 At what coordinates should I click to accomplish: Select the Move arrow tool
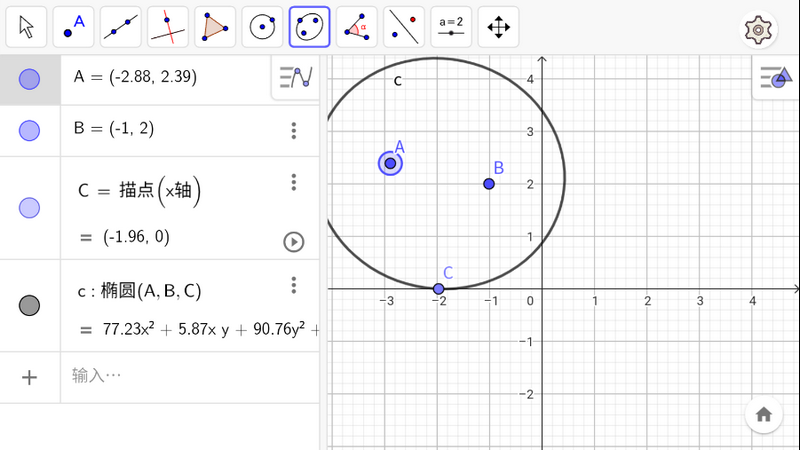pos(27,27)
